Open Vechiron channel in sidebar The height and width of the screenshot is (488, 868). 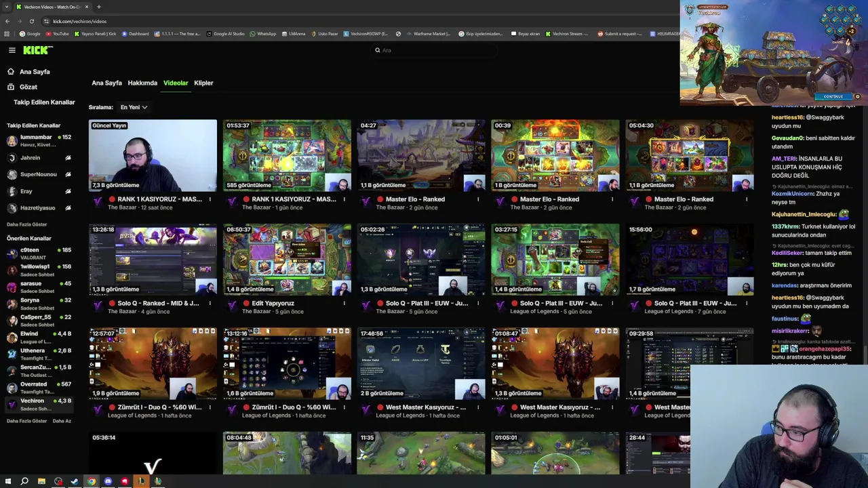pyautogui.click(x=39, y=405)
